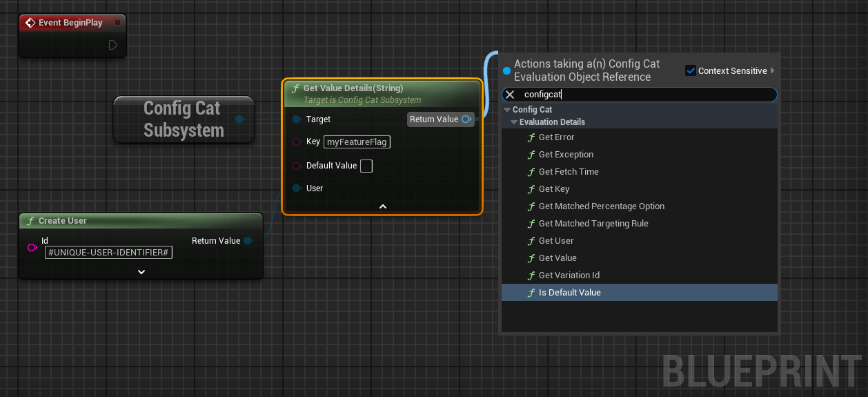Viewport: 868px width, 397px height.
Task: Click the User input pin
Action: (297, 188)
